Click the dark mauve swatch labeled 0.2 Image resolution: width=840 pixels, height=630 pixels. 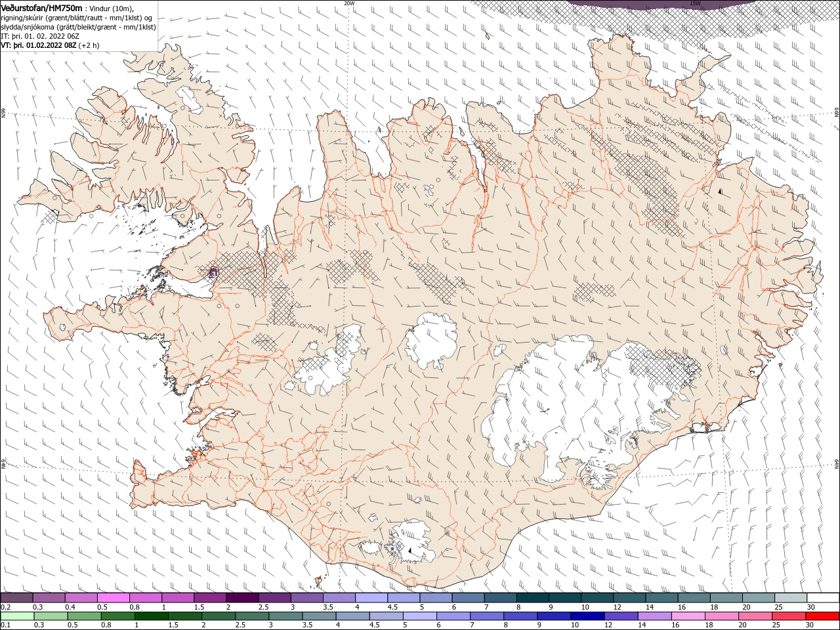tap(16, 598)
